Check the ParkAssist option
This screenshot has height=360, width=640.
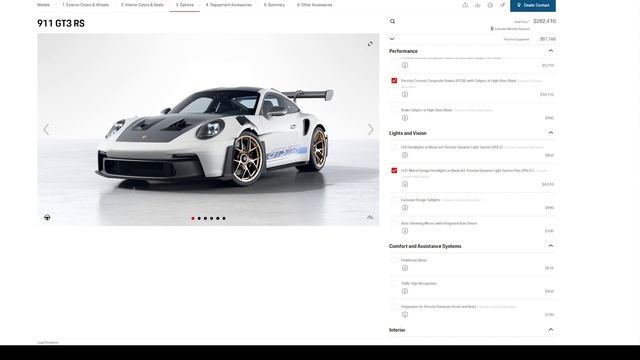coord(394,260)
